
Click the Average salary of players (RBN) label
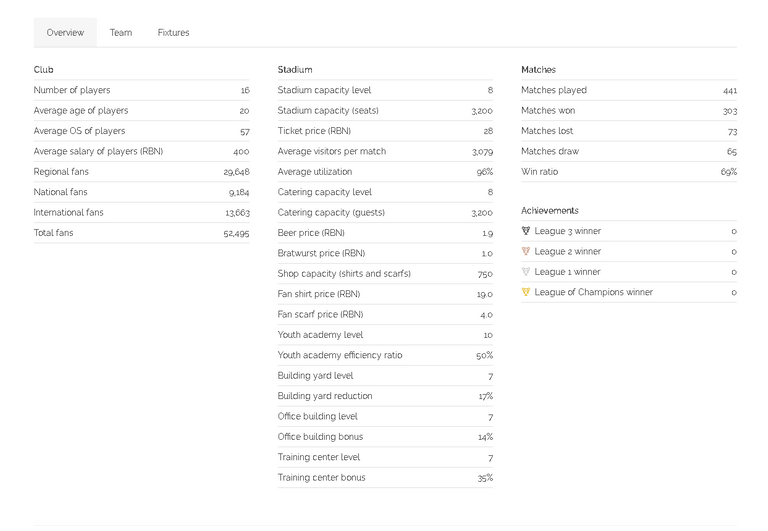point(98,151)
